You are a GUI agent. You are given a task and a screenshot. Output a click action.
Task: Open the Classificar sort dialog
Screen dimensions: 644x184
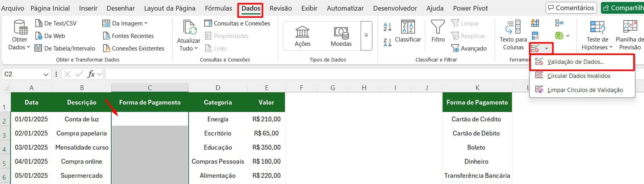[408, 31]
